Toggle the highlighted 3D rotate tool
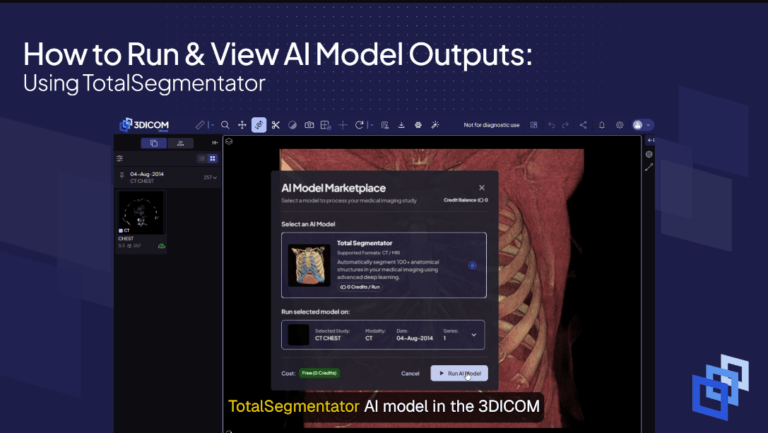The image size is (768, 433). [x=259, y=125]
